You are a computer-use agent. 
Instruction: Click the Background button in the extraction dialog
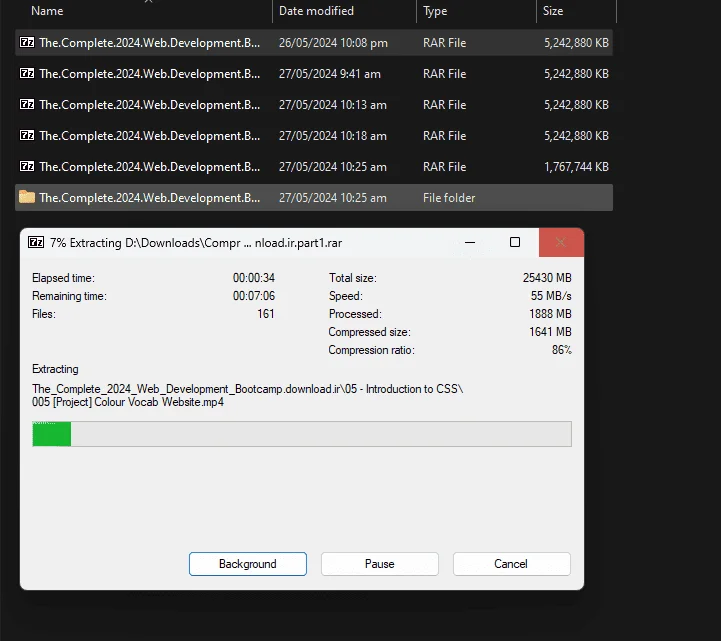point(247,564)
